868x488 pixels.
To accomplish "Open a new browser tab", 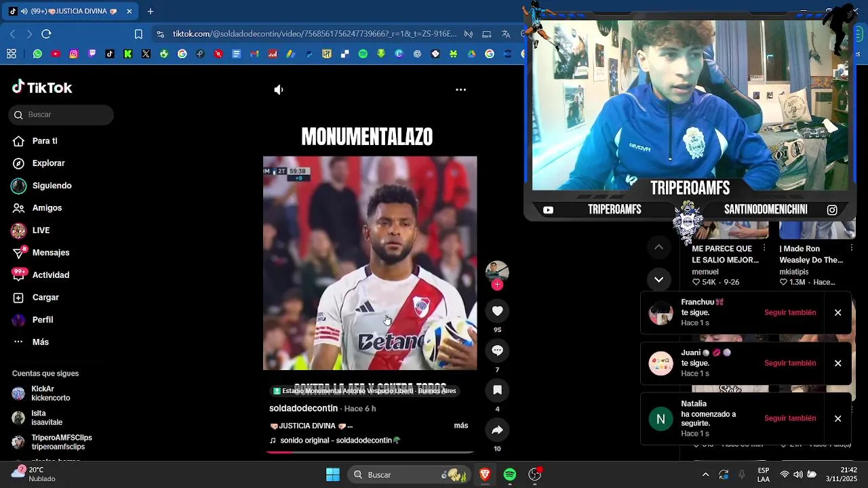I will click(151, 12).
